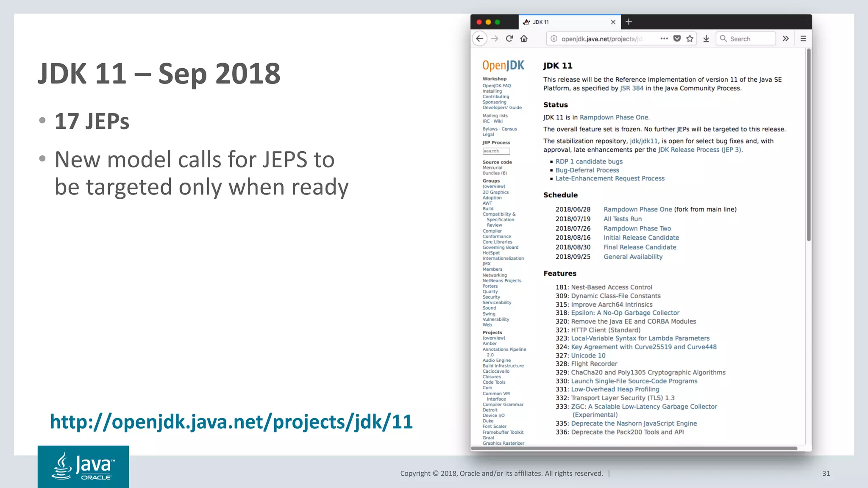Save page to Pocket icon
868x488 pixels.
point(677,39)
